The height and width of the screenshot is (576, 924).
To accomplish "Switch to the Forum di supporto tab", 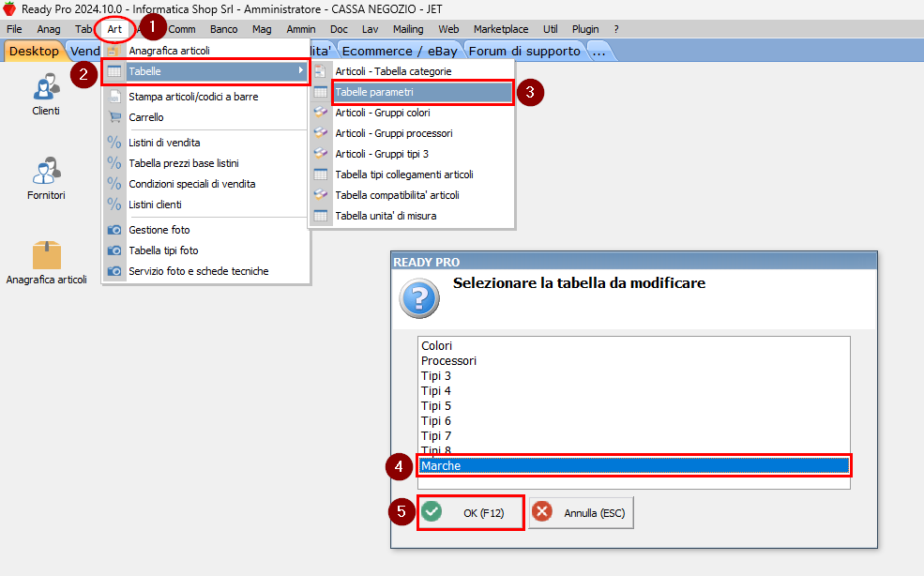I will tap(524, 52).
